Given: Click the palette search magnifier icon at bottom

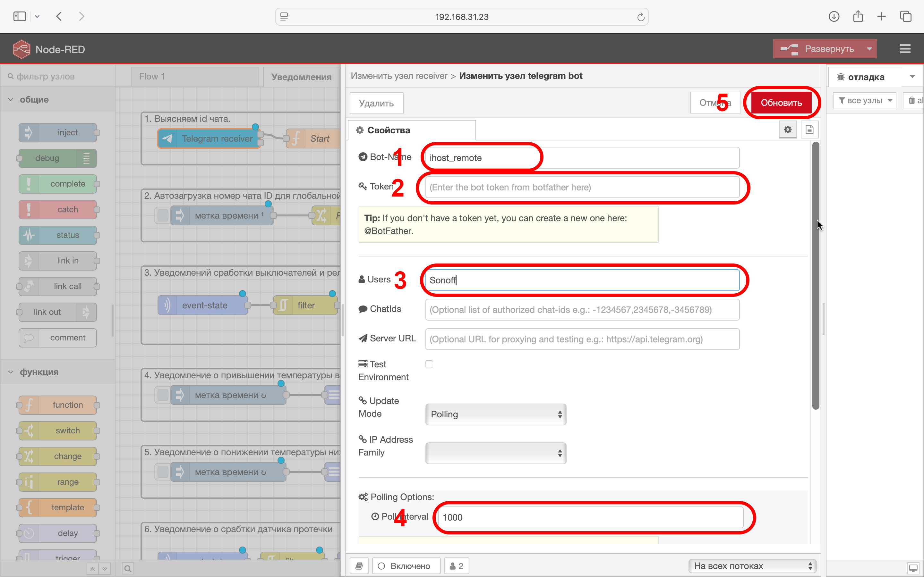Looking at the screenshot, I should point(128,569).
